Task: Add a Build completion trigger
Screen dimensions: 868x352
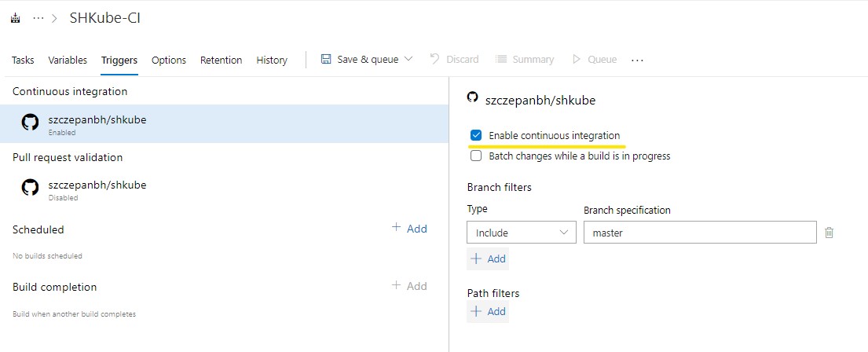Action: (409, 285)
